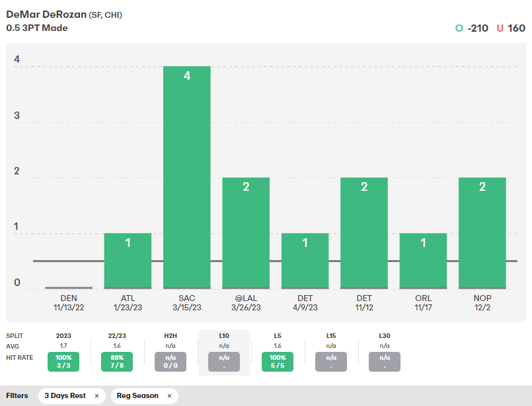
Task: Click the ATL 1/23/23 bar
Action: point(128,261)
